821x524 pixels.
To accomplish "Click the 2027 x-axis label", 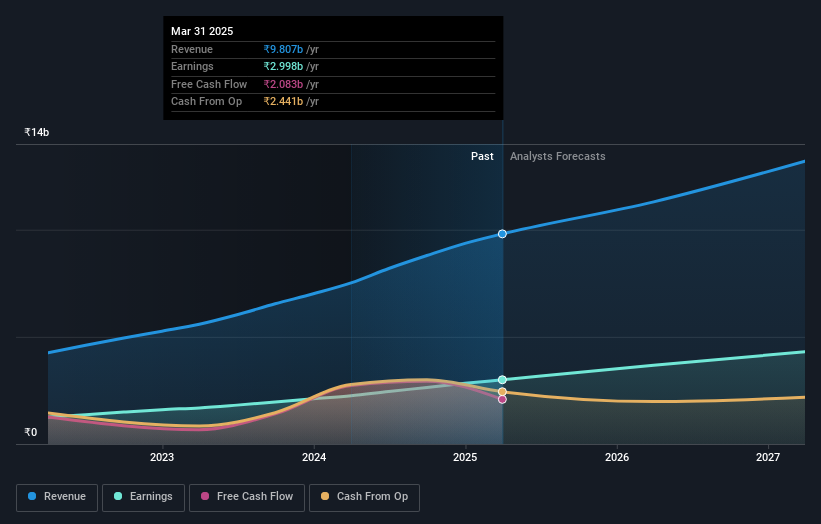I will [768, 457].
